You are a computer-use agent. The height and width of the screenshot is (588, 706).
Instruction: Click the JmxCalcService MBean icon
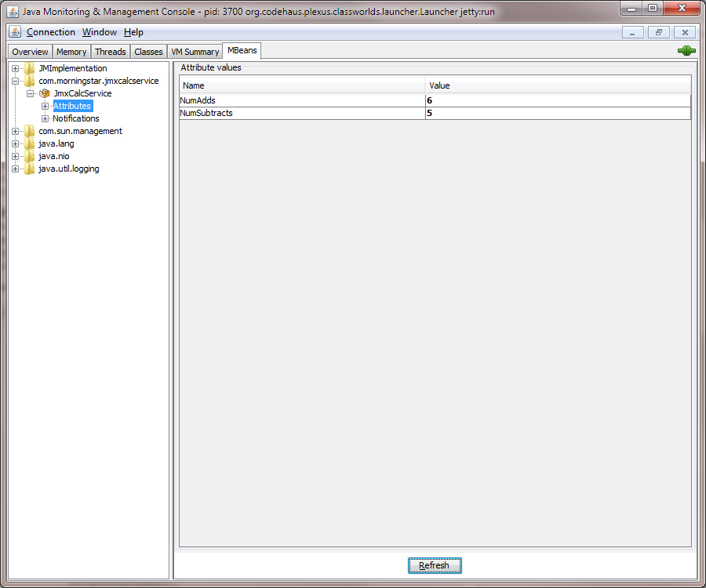point(45,93)
